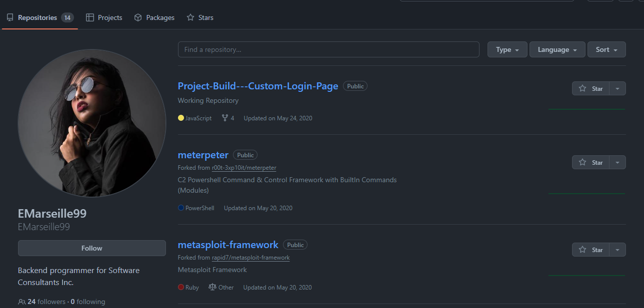Star the meterpeter repository
The image size is (644, 308).
pyautogui.click(x=590, y=162)
